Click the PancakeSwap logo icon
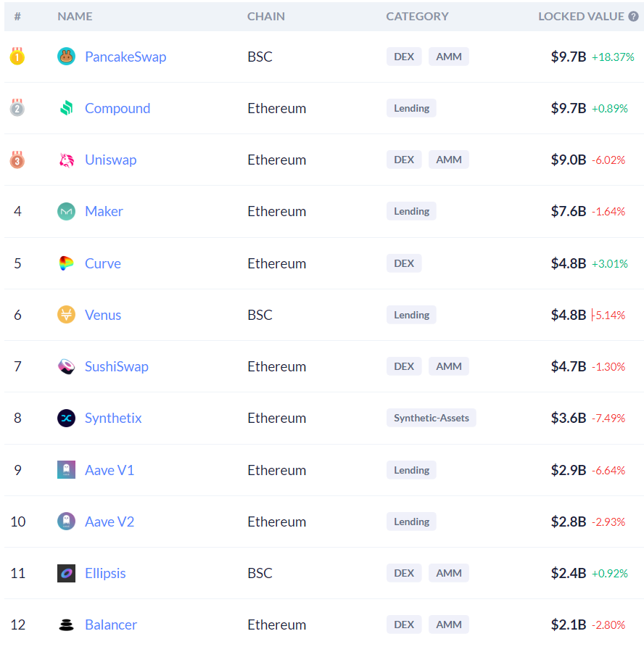The image size is (644, 647). pyautogui.click(x=66, y=57)
